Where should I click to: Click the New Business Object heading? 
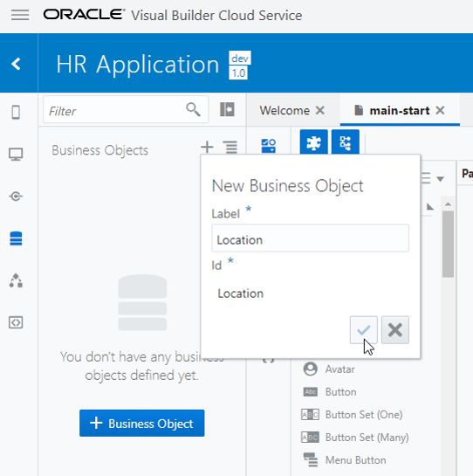coord(287,186)
